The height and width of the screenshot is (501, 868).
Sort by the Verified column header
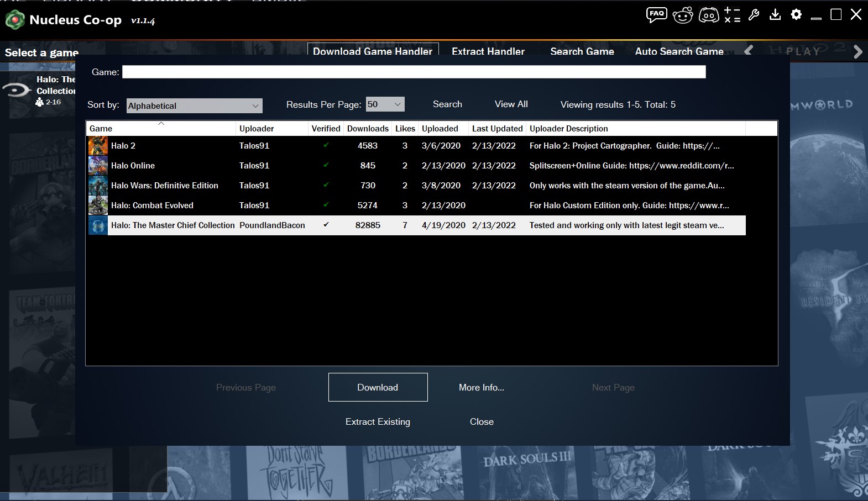(326, 129)
